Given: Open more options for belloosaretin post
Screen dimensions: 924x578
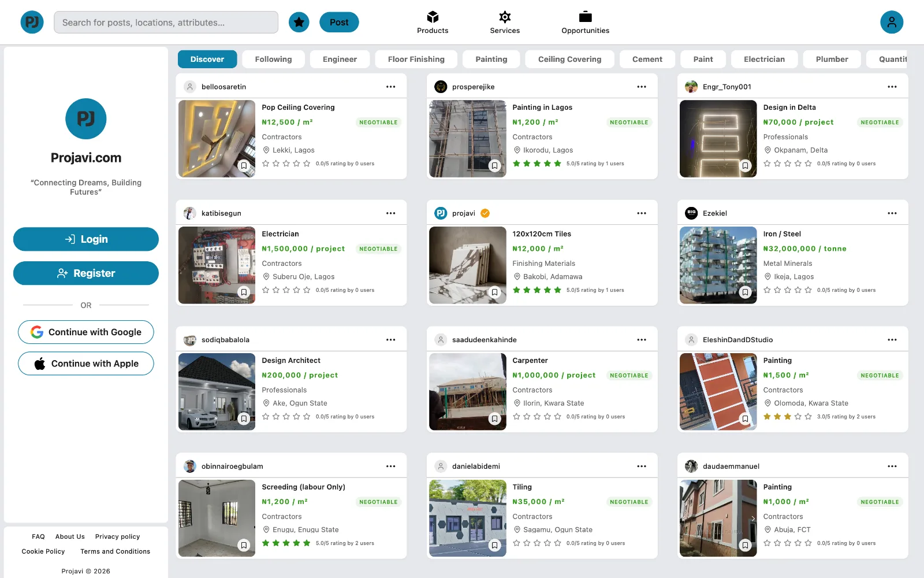Looking at the screenshot, I should tap(391, 87).
